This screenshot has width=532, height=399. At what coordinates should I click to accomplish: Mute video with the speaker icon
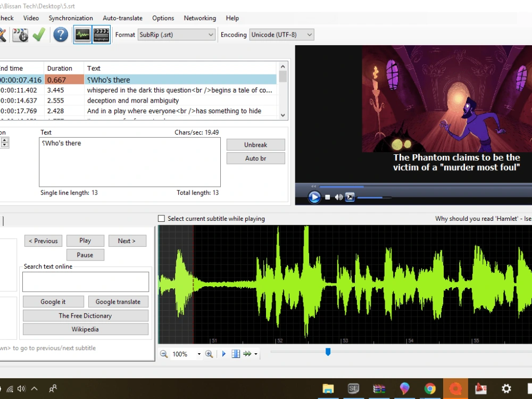[338, 197]
